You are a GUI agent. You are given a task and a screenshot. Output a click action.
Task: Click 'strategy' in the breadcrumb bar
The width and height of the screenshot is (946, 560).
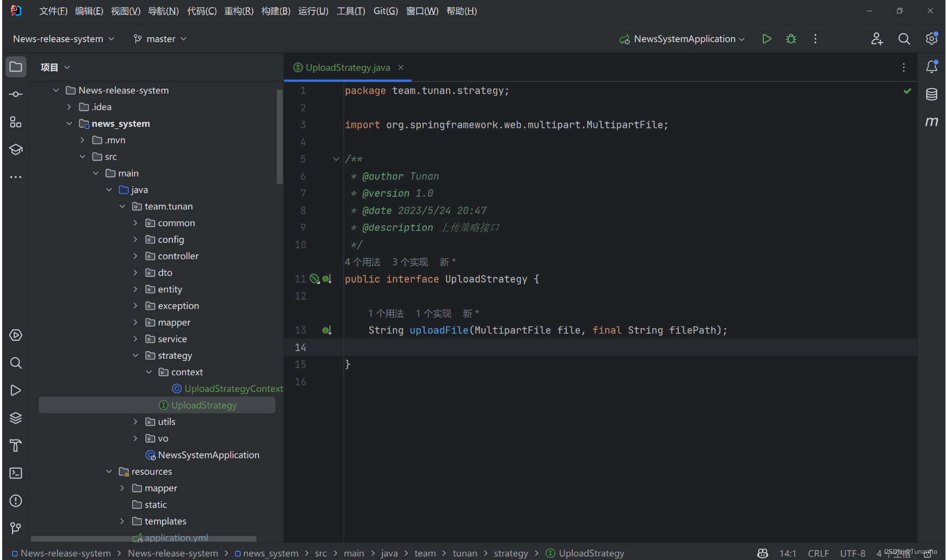510,553
